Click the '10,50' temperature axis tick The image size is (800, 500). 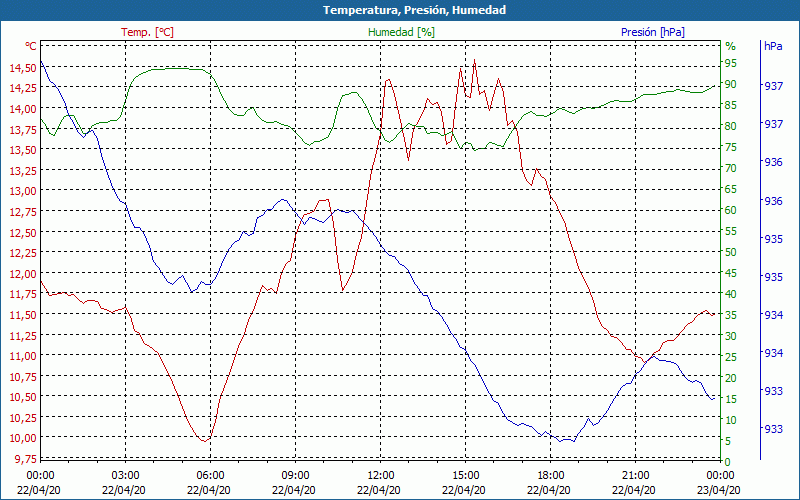[22, 396]
